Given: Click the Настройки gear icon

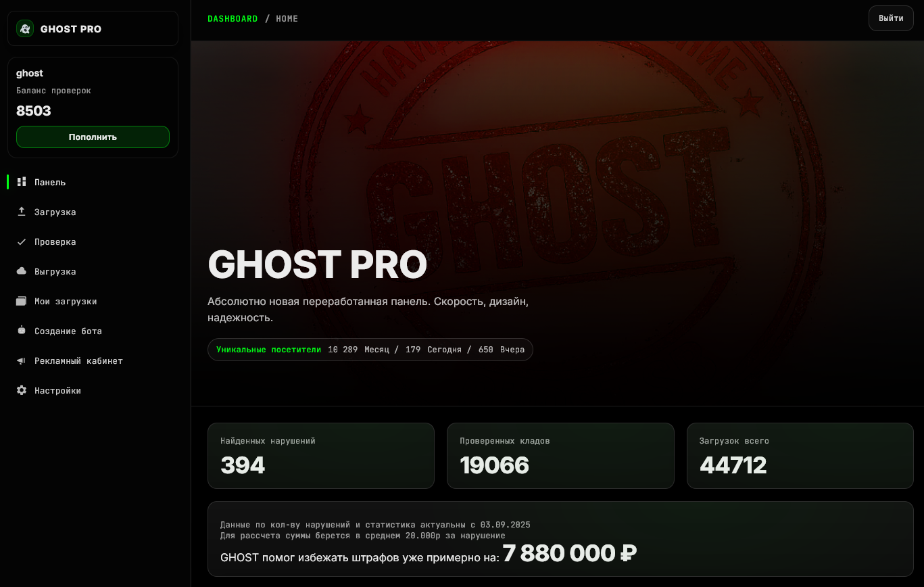Looking at the screenshot, I should coord(22,390).
